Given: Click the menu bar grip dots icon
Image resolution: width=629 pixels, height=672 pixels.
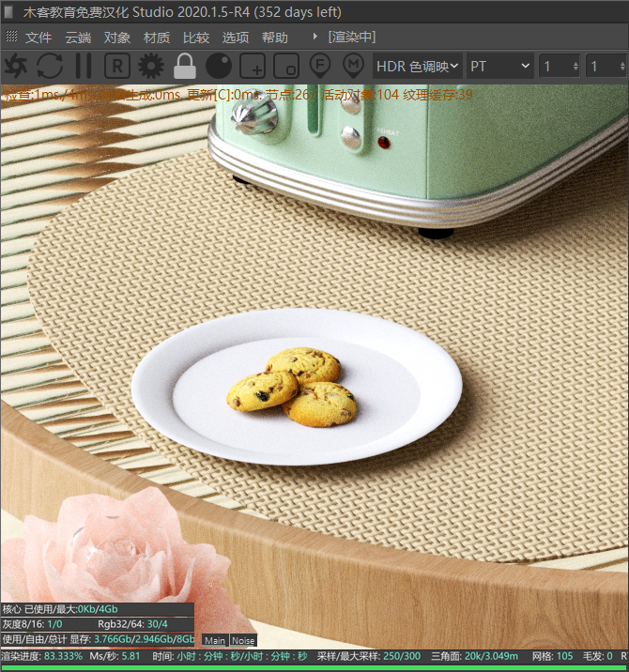Looking at the screenshot, I should click(11, 37).
